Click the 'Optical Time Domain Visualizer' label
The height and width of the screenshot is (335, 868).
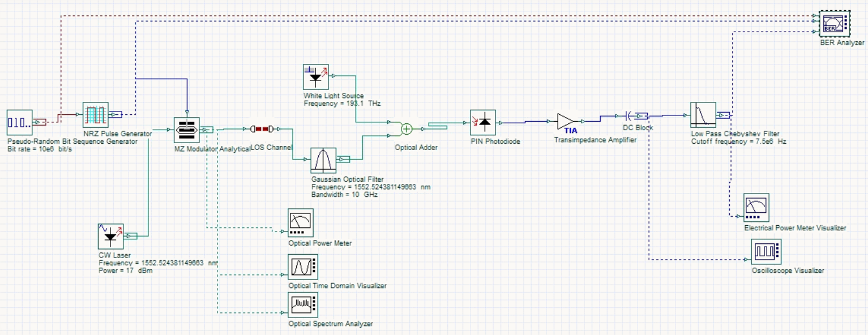click(x=337, y=286)
